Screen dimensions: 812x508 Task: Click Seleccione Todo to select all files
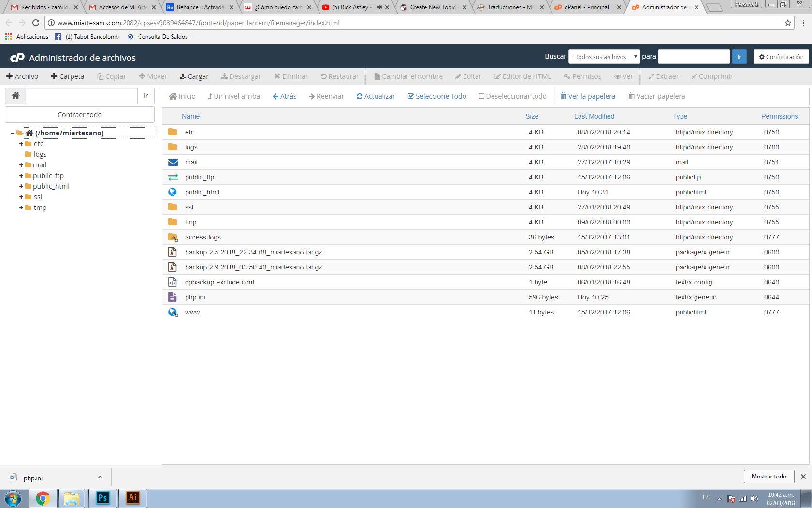(437, 96)
